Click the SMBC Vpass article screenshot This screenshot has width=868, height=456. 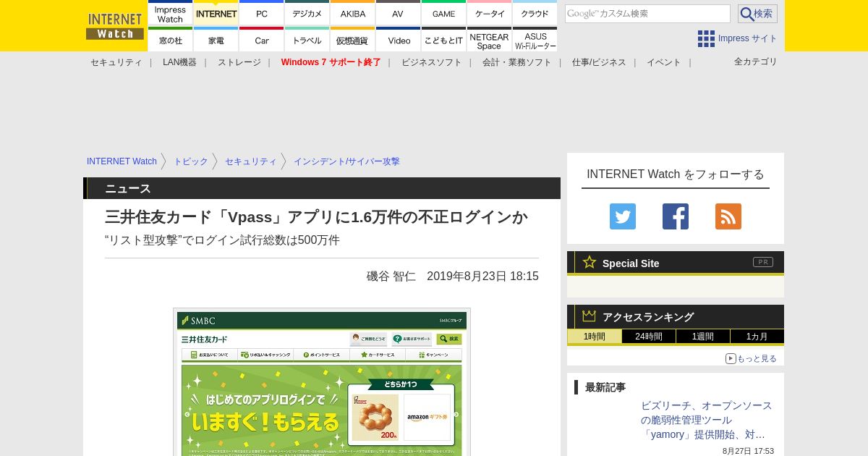(322, 382)
